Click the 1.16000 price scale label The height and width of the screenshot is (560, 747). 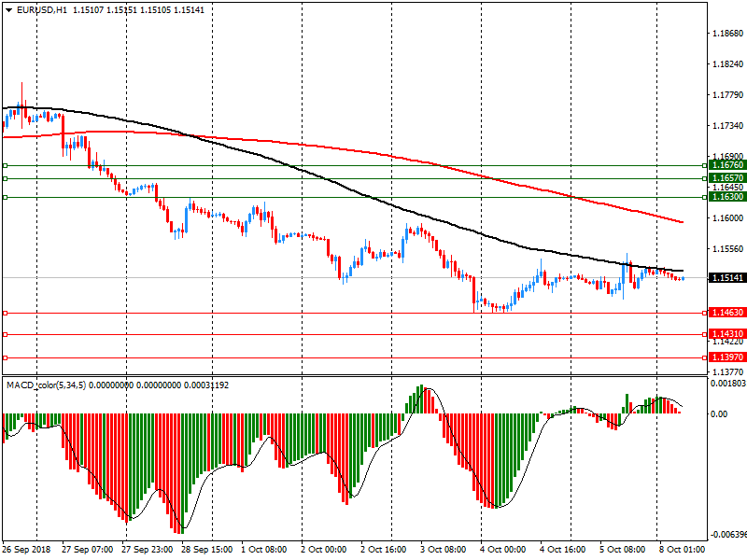click(726, 218)
